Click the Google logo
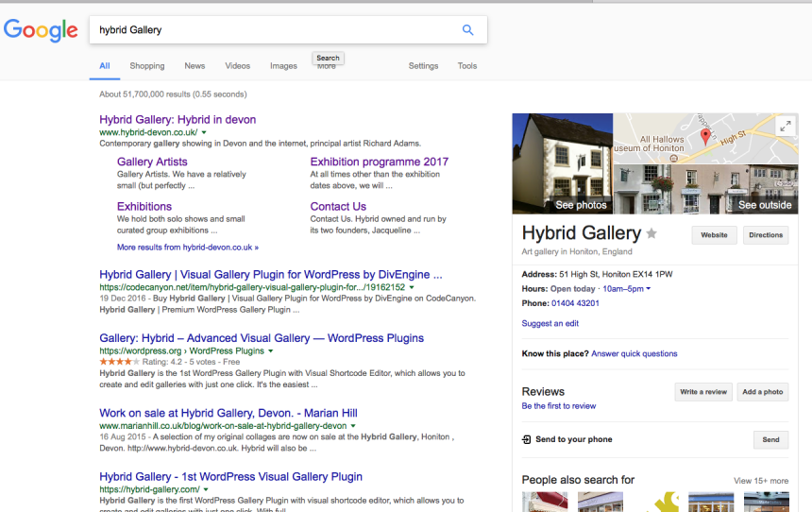The height and width of the screenshot is (512, 812). [x=41, y=30]
